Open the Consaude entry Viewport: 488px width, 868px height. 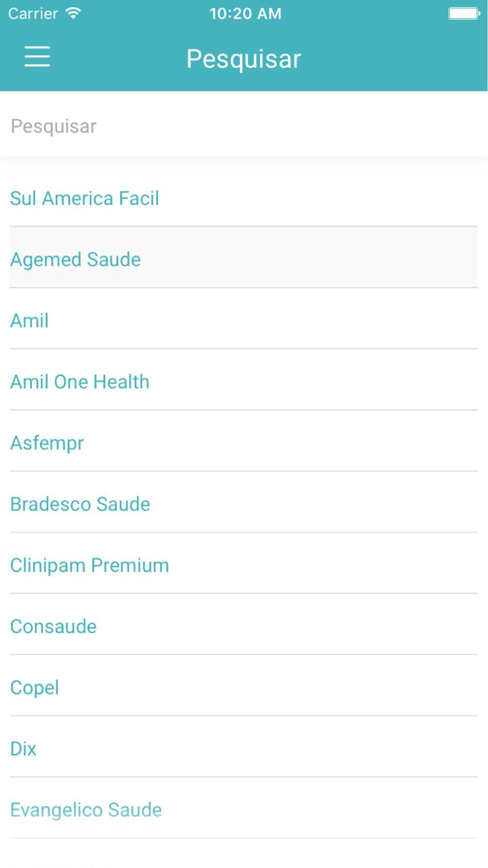244,624
